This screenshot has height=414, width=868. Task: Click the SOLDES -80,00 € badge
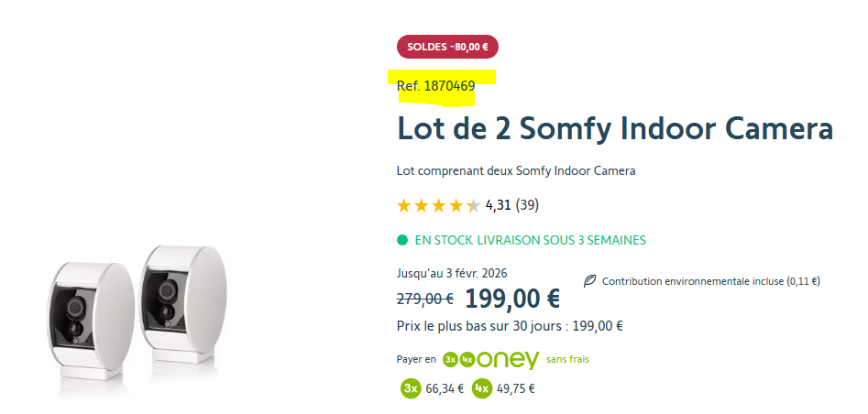pos(447,47)
